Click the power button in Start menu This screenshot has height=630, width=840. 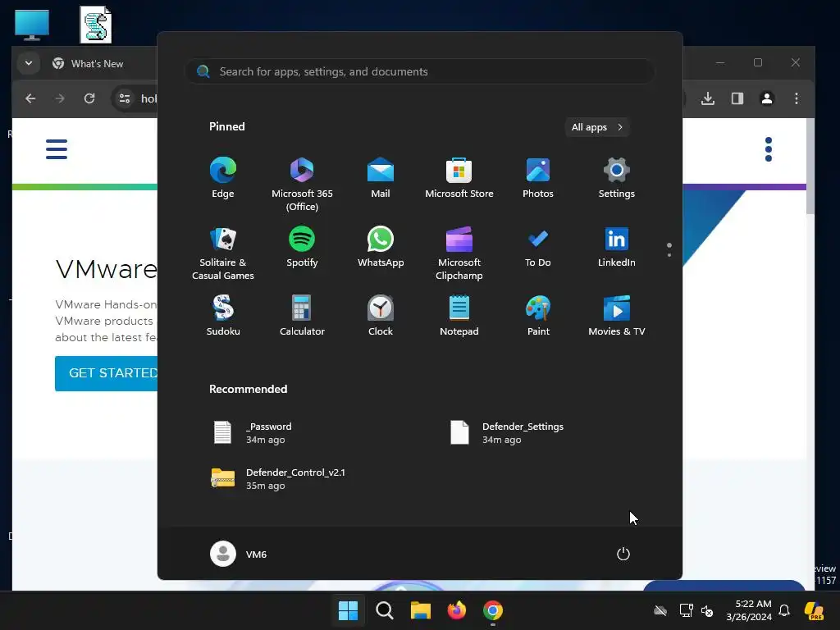point(623,554)
